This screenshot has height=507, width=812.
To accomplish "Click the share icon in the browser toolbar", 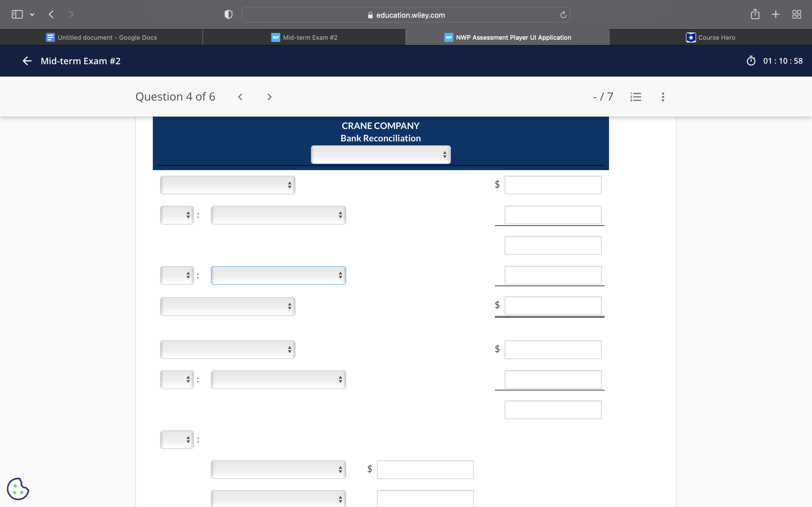I will point(755,14).
